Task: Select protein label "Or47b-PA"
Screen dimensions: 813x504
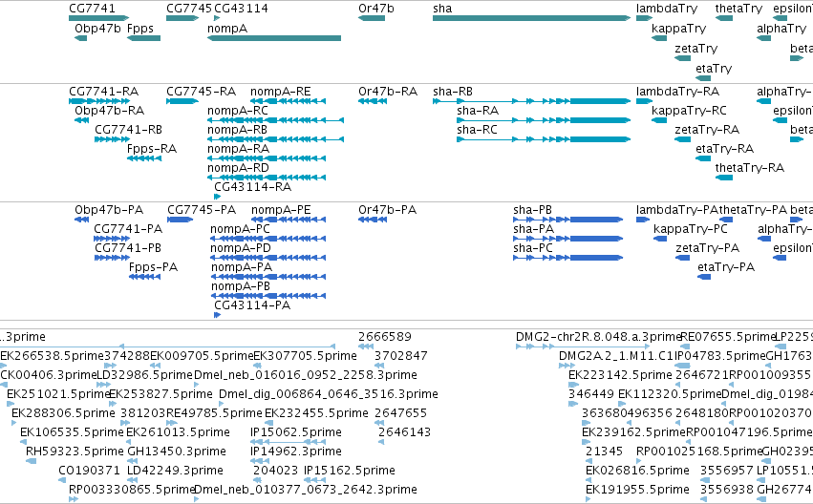Action: (387, 210)
